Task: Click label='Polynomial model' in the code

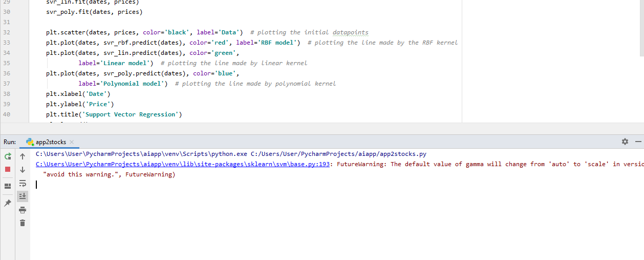Action: tap(123, 84)
